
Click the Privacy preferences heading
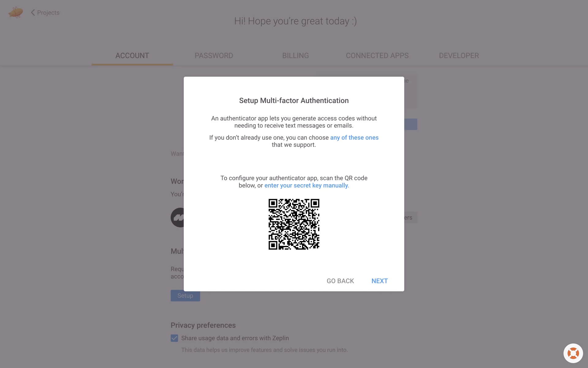click(203, 325)
